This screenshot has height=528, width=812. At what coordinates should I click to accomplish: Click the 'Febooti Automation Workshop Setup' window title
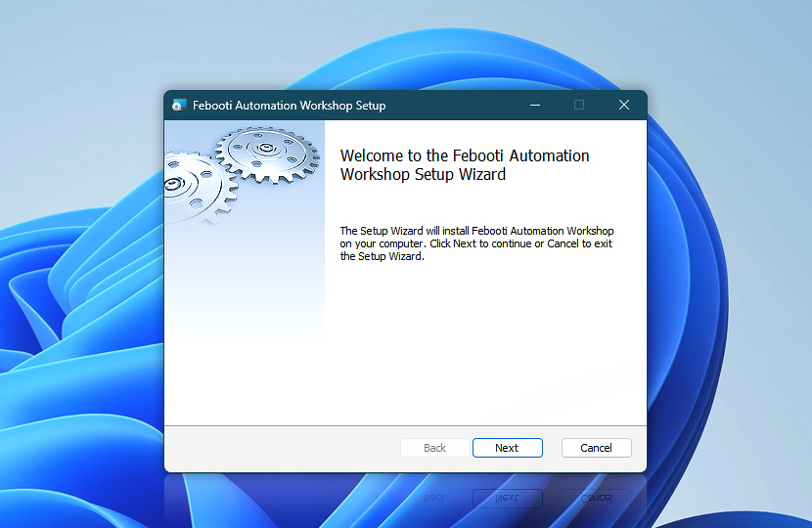coord(289,106)
